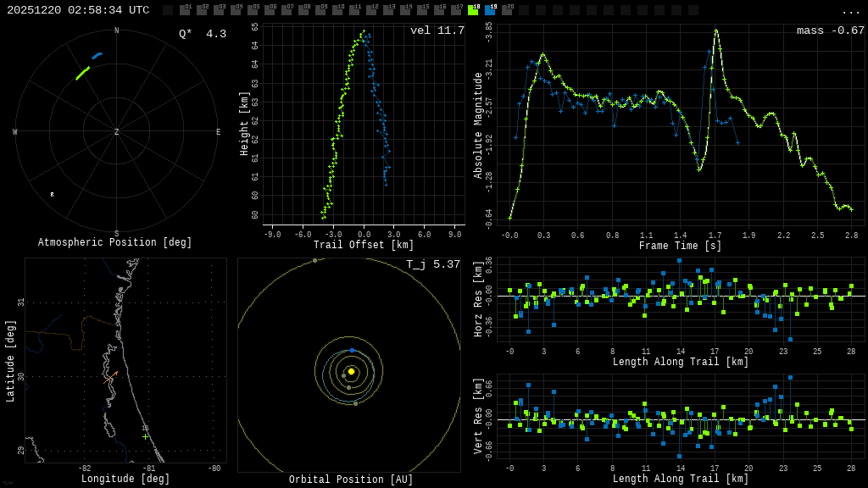The width and height of the screenshot is (868, 488).
Task: Select the station 10 box
Action: [337, 10]
